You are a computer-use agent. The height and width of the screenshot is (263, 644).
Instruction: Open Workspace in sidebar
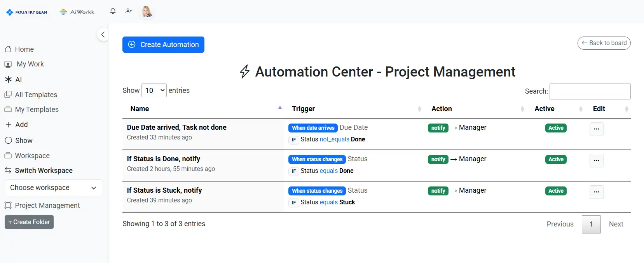click(27, 156)
